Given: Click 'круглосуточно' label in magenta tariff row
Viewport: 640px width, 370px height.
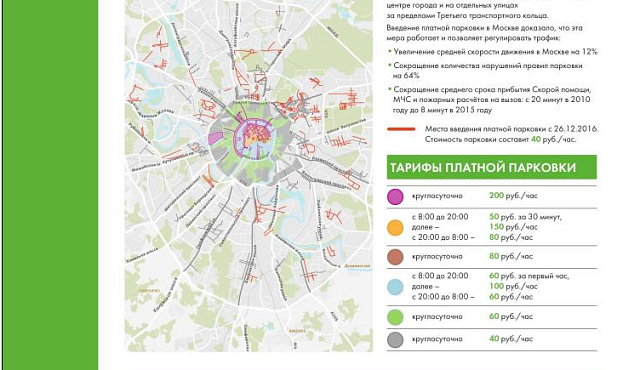Looking at the screenshot, I should [x=437, y=196].
